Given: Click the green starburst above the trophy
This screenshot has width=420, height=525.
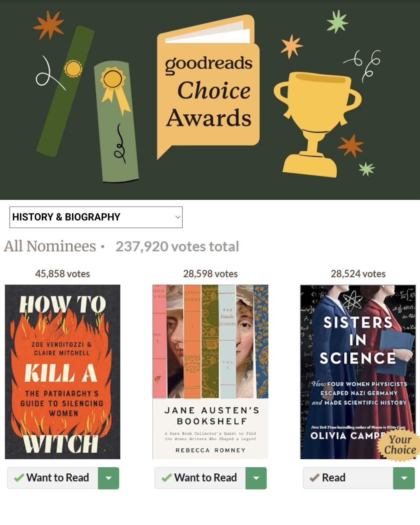Looking at the screenshot, I should pos(337,21).
